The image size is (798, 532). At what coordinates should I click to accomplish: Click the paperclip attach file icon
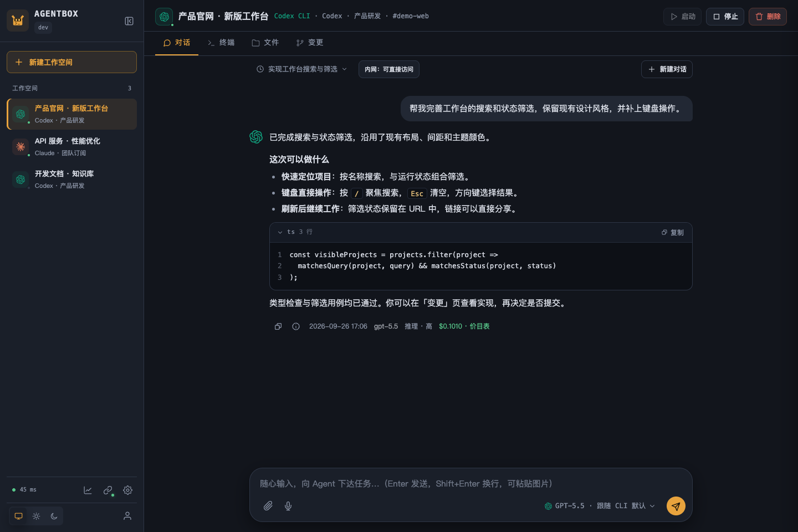point(268,506)
